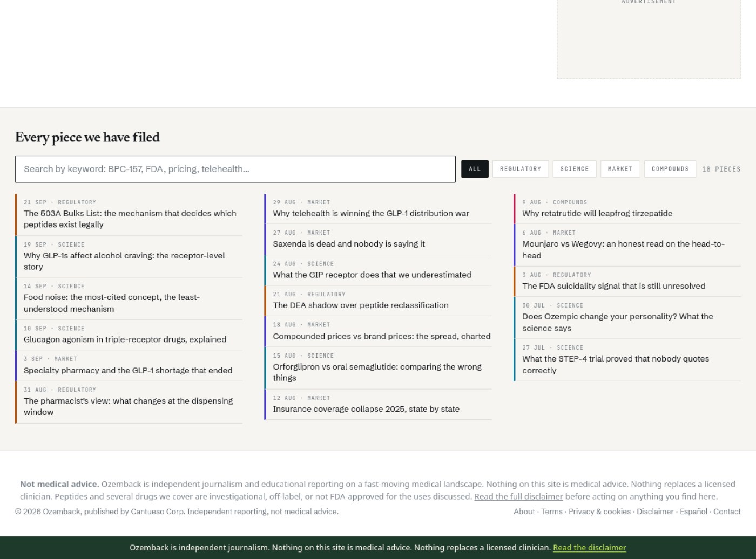Open the Disclaimer footer link
The height and width of the screenshot is (559, 756).
click(655, 512)
